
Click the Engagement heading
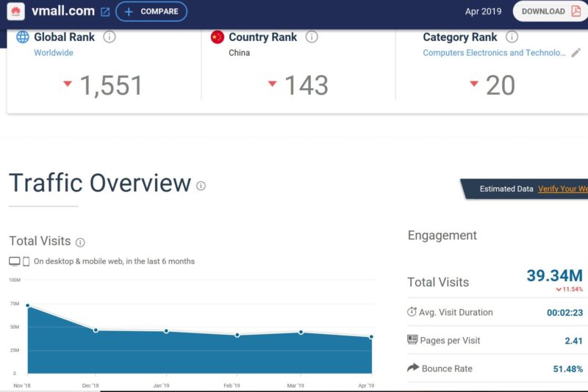(442, 235)
